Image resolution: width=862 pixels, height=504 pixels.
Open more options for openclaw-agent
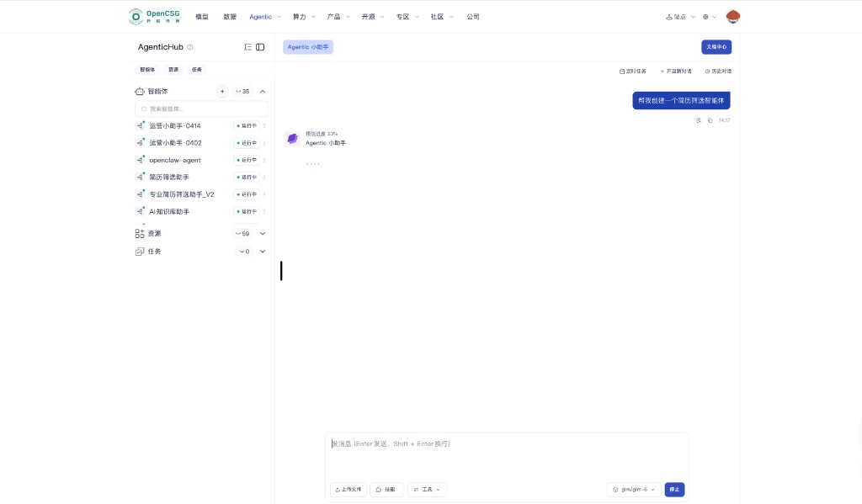click(264, 160)
